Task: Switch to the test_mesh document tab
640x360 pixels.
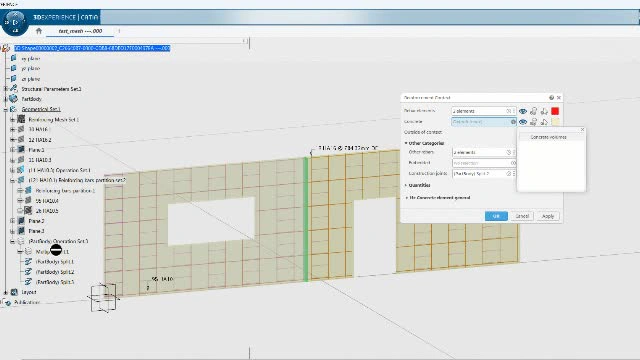Action: [80, 31]
